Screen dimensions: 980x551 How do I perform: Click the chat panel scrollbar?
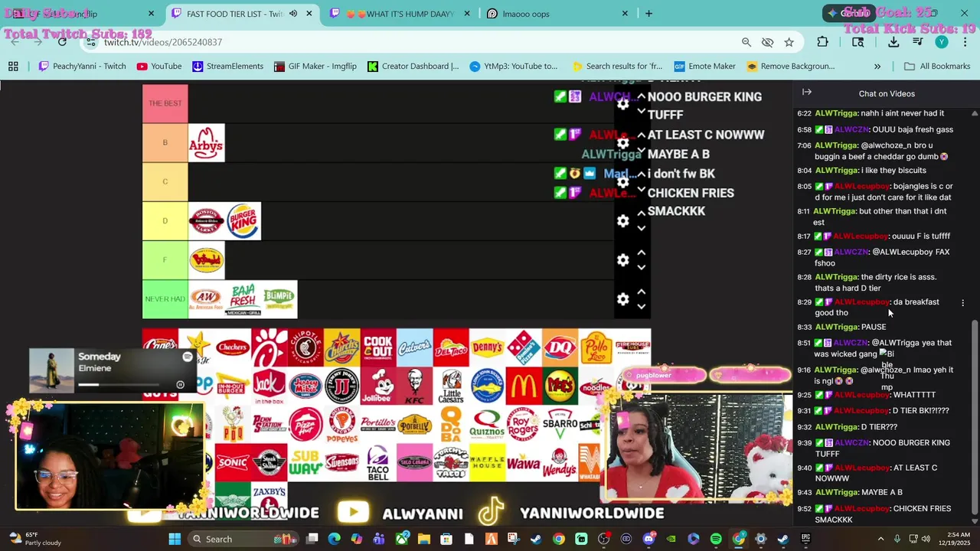pyautogui.click(x=975, y=417)
